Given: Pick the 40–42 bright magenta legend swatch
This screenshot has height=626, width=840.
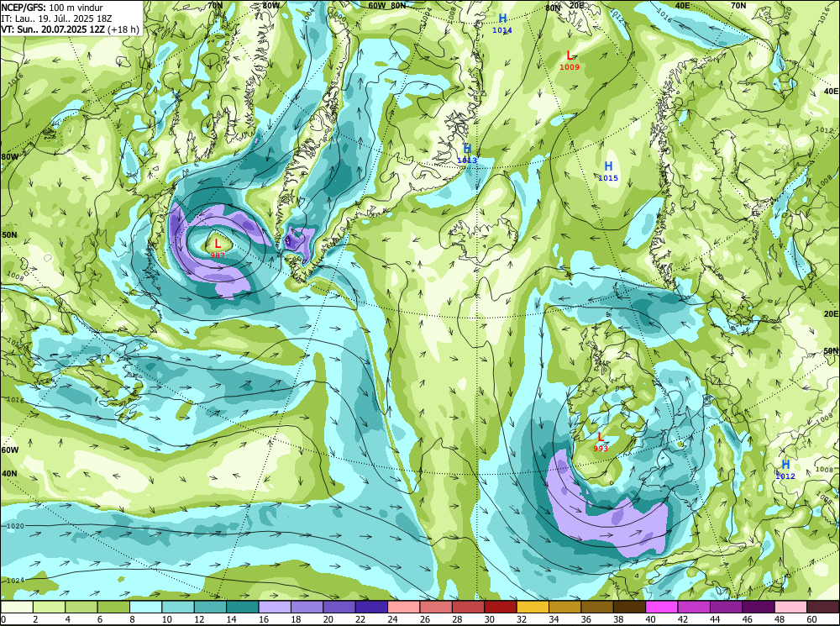Looking at the screenshot, I should (662, 607).
